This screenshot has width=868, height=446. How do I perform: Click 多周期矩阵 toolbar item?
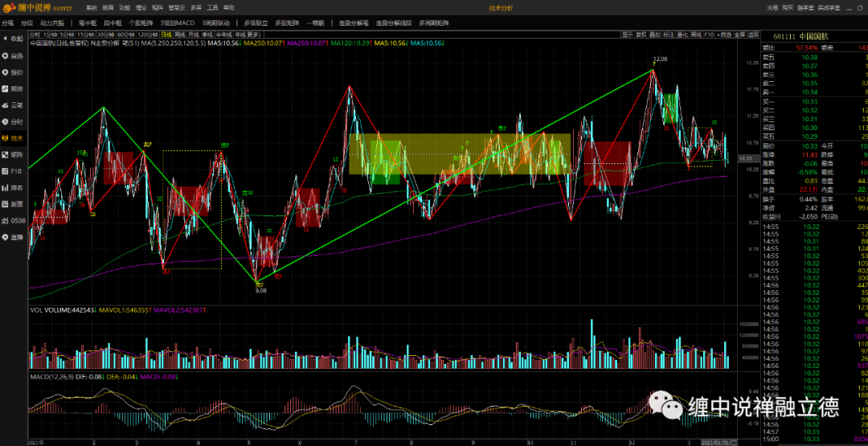point(434,23)
